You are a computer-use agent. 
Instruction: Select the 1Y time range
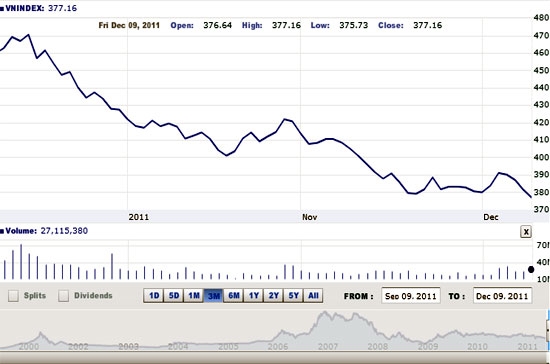click(254, 296)
